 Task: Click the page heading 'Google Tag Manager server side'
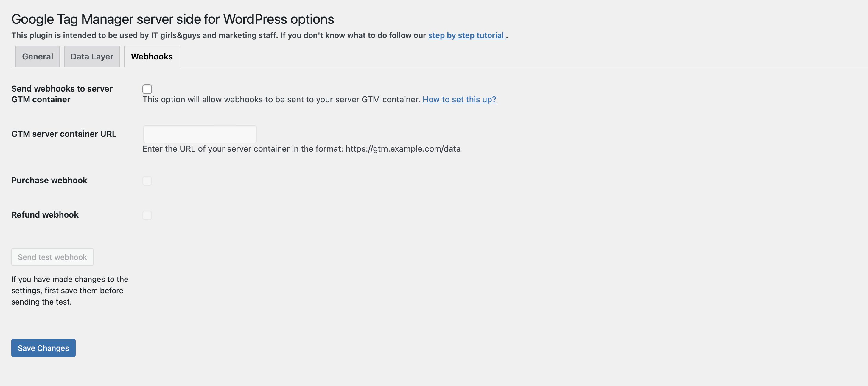[x=172, y=19]
